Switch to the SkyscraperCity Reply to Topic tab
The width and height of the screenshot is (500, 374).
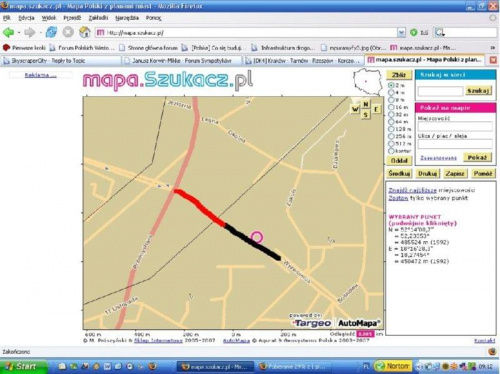point(61,61)
